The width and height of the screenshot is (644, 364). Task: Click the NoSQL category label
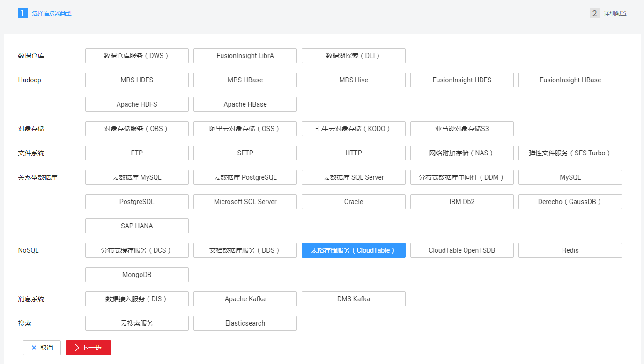tap(28, 250)
